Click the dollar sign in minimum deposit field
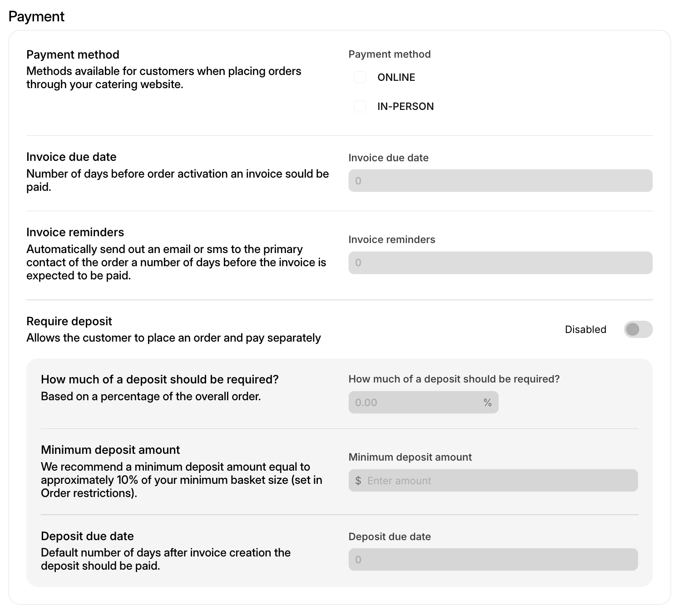The height and width of the screenshot is (616, 682). pos(358,481)
